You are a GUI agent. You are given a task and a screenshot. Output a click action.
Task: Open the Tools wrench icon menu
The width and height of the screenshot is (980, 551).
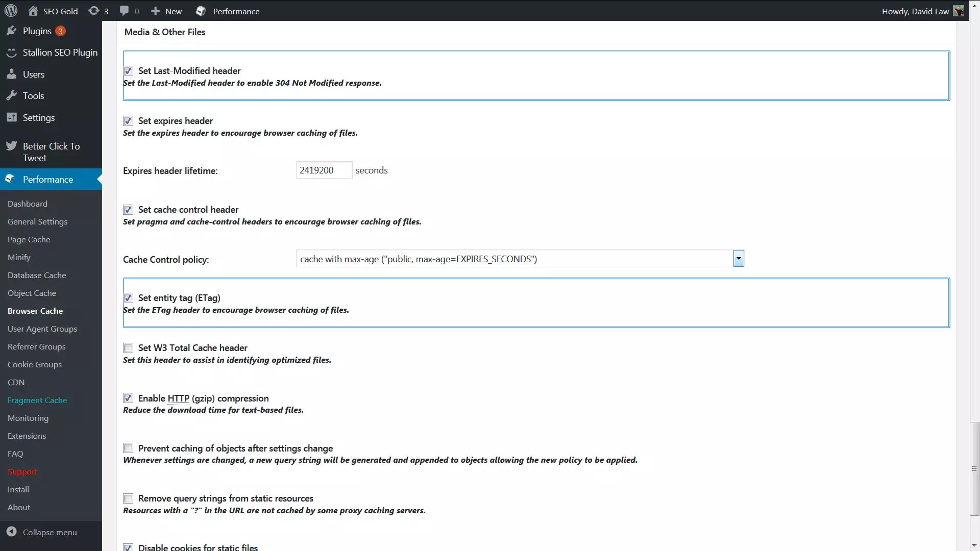(11, 95)
